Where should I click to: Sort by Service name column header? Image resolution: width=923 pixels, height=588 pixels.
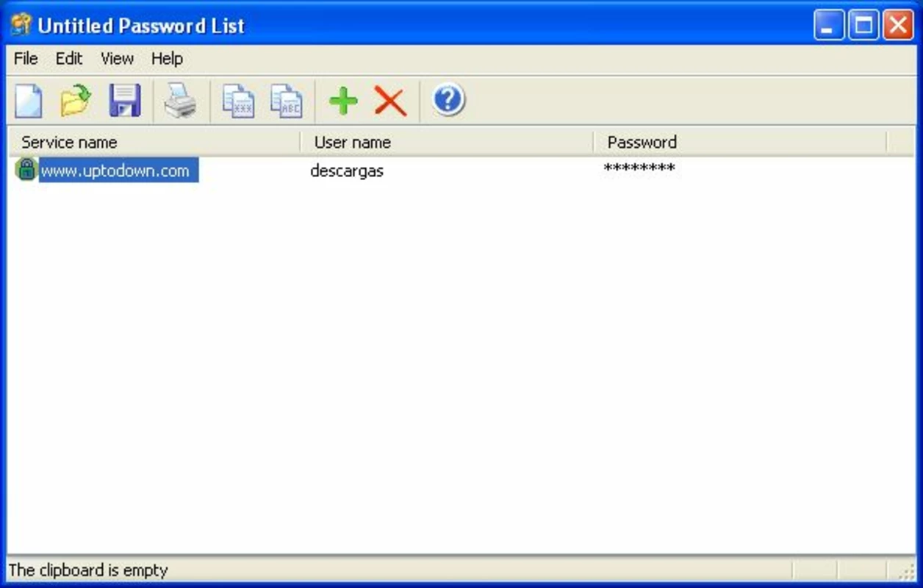[154, 142]
